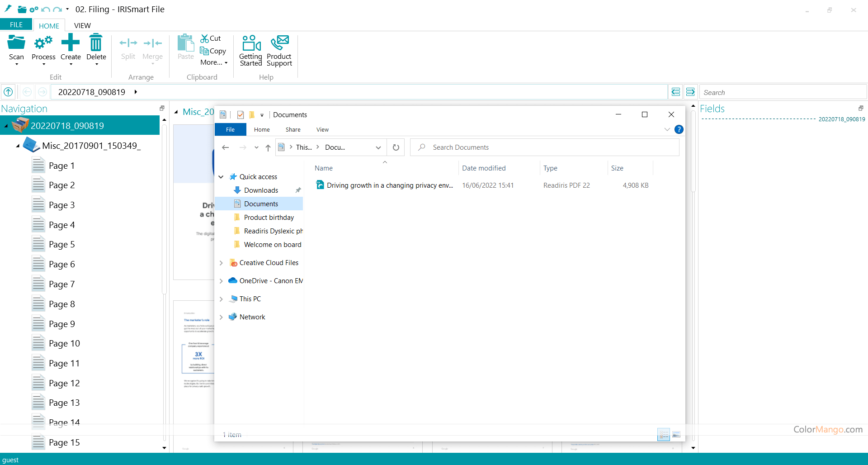Click the Cut scissors icon
This screenshot has width=868, height=465.
coord(205,38)
